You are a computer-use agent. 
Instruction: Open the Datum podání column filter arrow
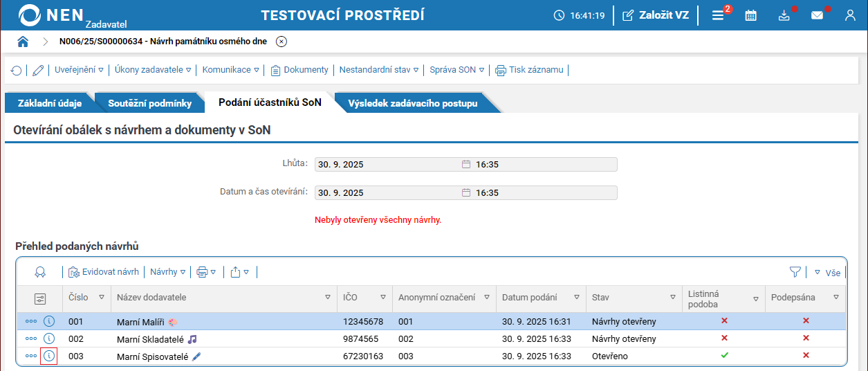[x=577, y=298]
